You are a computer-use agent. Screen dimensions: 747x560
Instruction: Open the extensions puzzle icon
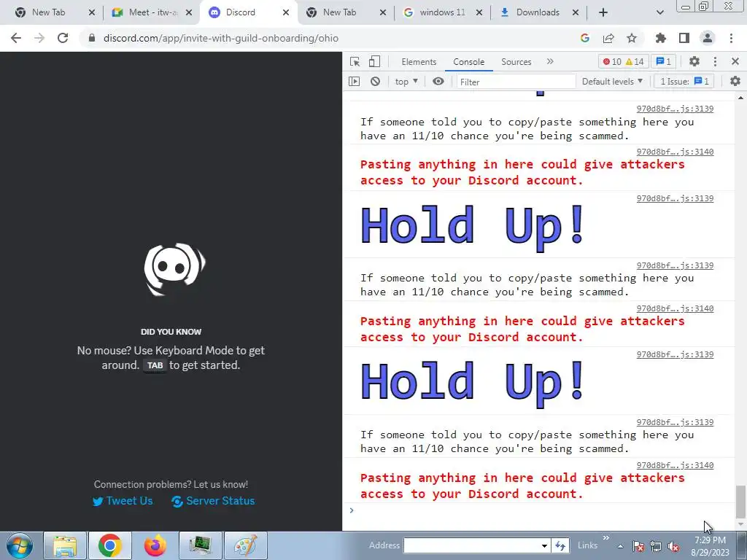pyautogui.click(x=660, y=38)
